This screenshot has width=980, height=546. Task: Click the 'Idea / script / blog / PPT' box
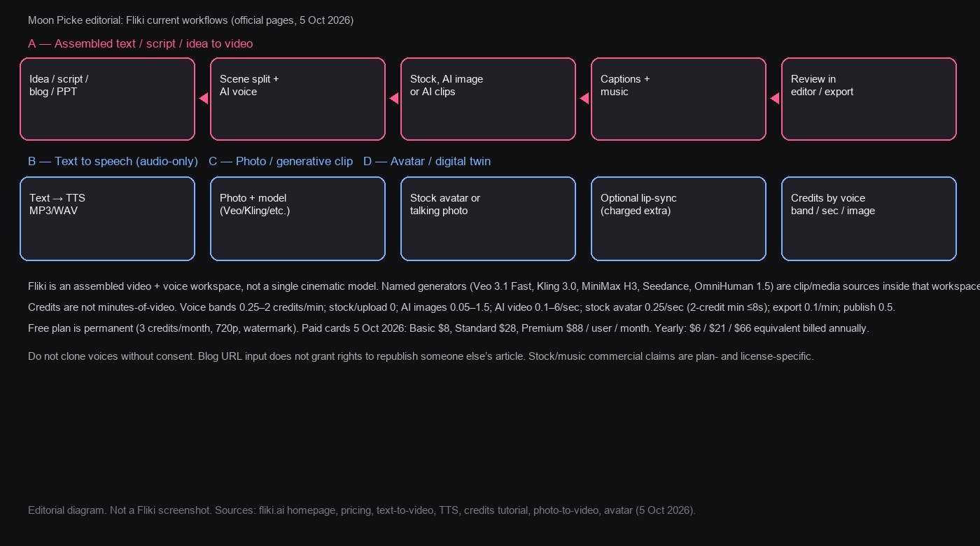[x=107, y=99]
